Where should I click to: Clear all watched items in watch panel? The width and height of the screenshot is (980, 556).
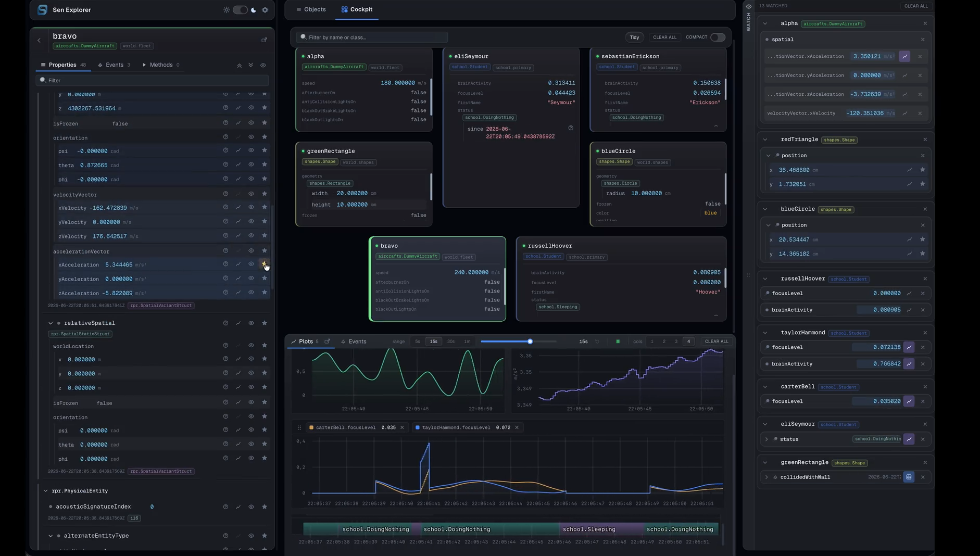[x=916, y=6]
